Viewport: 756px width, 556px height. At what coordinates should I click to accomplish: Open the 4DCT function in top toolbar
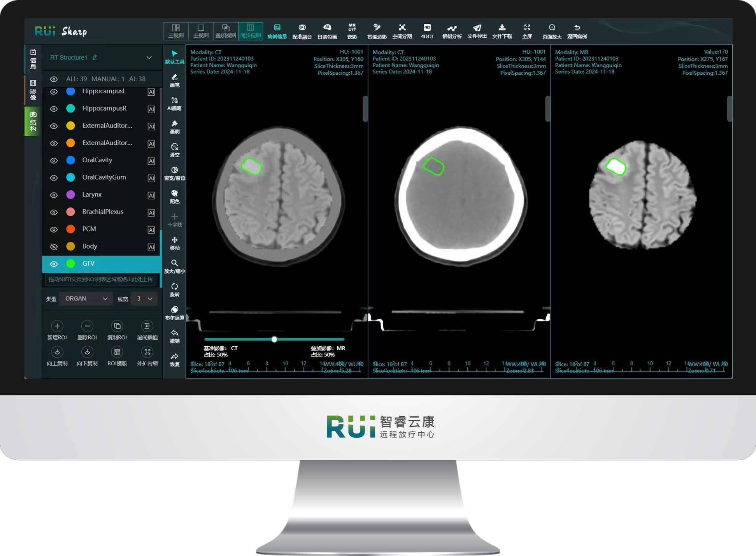tap(427, 31)
